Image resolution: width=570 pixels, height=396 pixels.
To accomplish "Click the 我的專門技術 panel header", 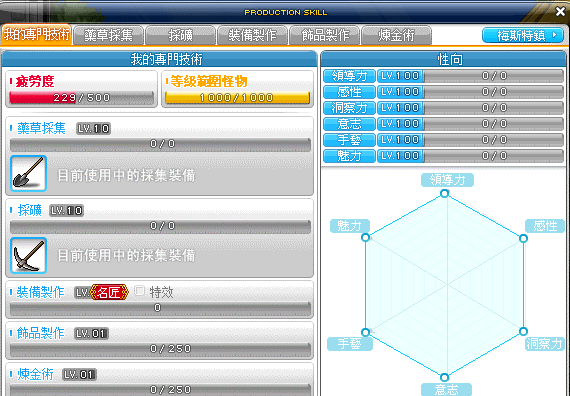I will (160, 59).
